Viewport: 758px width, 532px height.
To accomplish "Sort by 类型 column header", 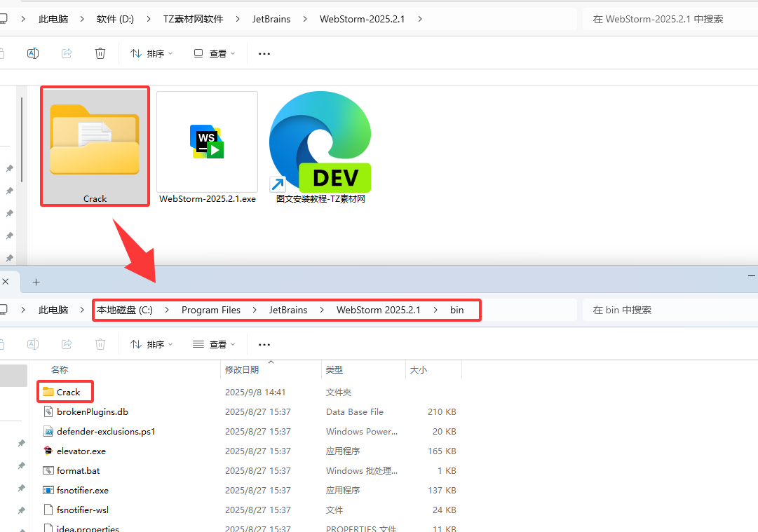I will click(334, 369).
